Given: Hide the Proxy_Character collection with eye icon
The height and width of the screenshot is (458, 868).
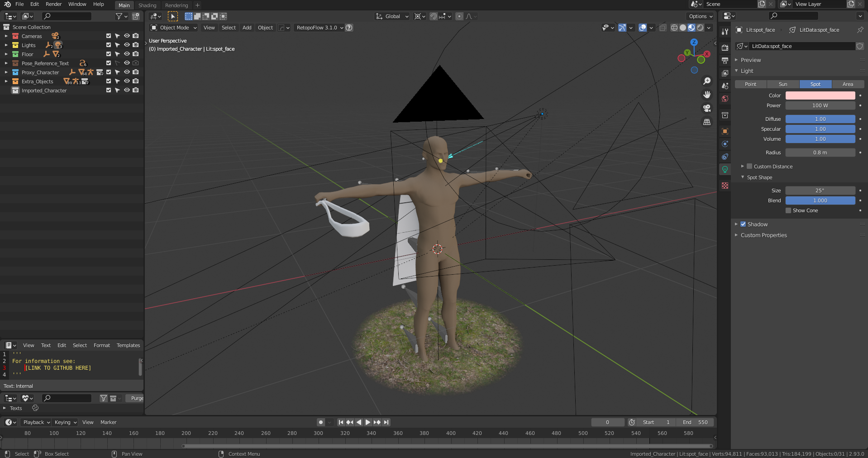Looking at the screenshot, I should click(127, 72).
